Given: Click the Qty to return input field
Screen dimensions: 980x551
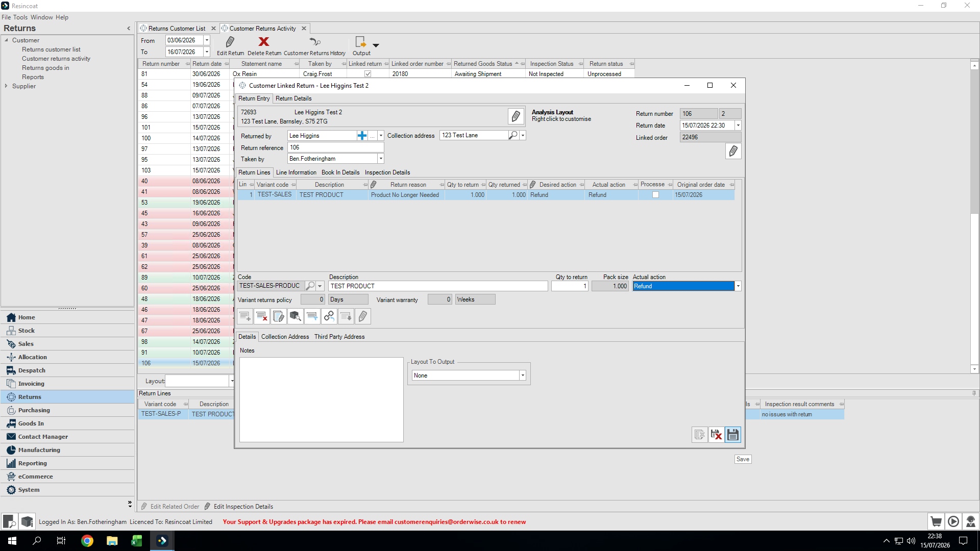Looking at the screenshot, I should click(x=570, y=286).
